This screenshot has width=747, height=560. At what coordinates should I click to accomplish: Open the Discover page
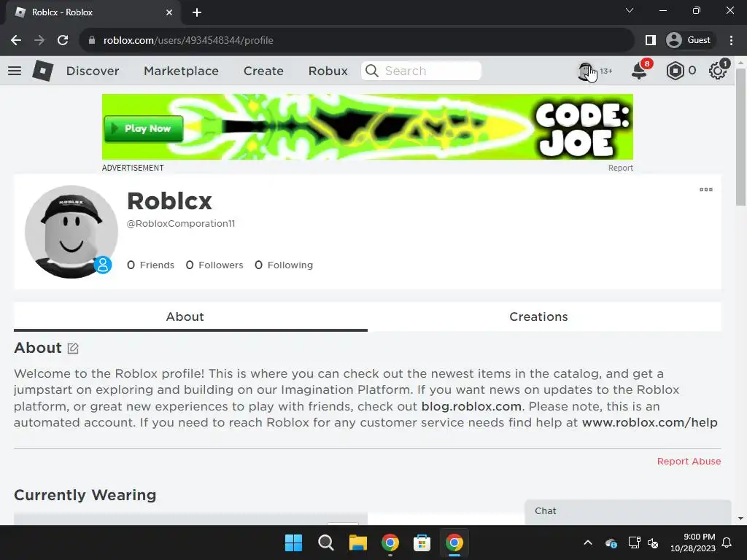click(x=93, y=71)
